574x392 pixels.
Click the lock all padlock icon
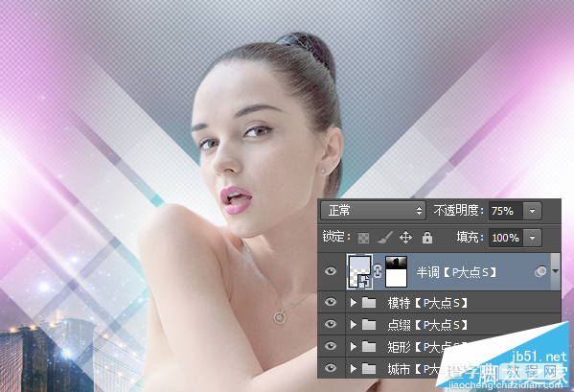pos(426,238)
